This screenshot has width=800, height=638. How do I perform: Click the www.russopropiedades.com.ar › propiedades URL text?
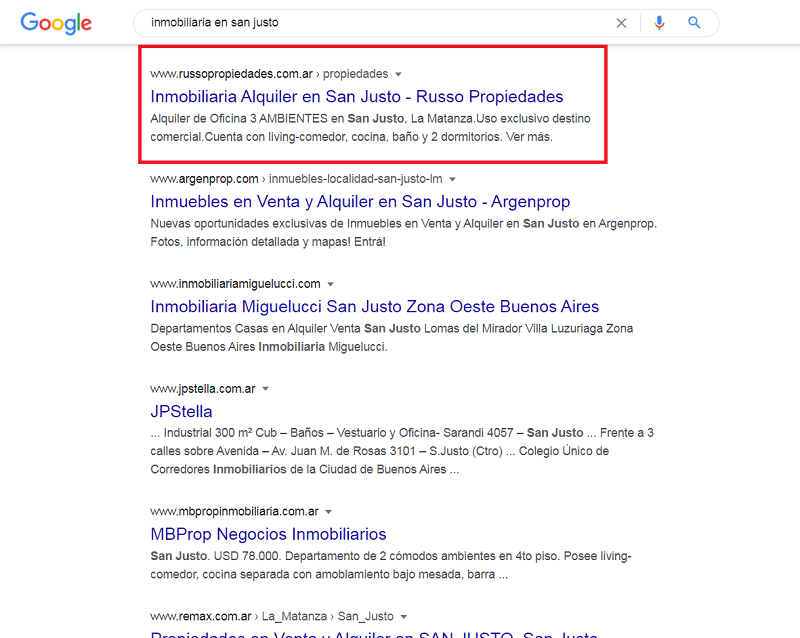[269, 74]
